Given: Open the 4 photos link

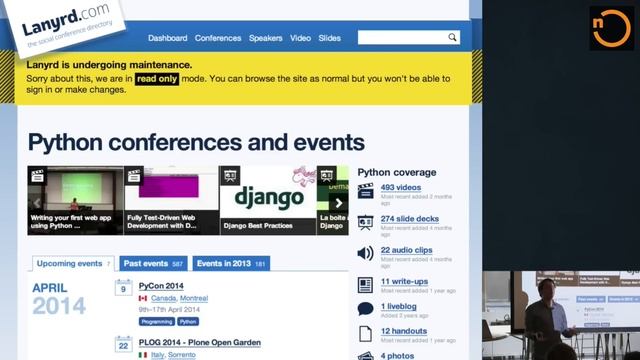Looking at the screenshot, I should pyautogui.click(x=397, y=356).
